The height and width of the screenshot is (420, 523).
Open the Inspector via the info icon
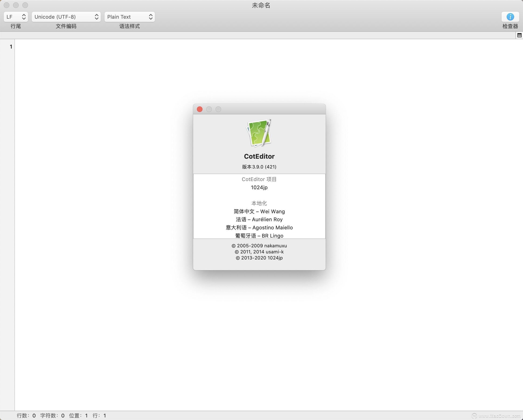pyautogui.click(x=510, y=17)
